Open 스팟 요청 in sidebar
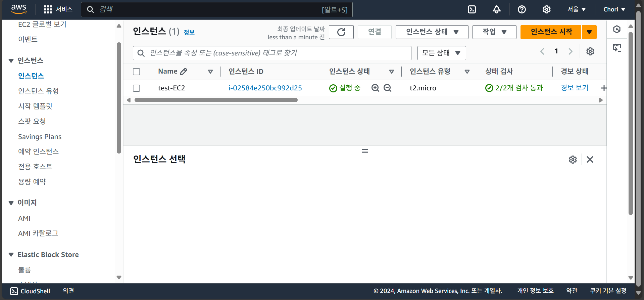 pos(32,121)
